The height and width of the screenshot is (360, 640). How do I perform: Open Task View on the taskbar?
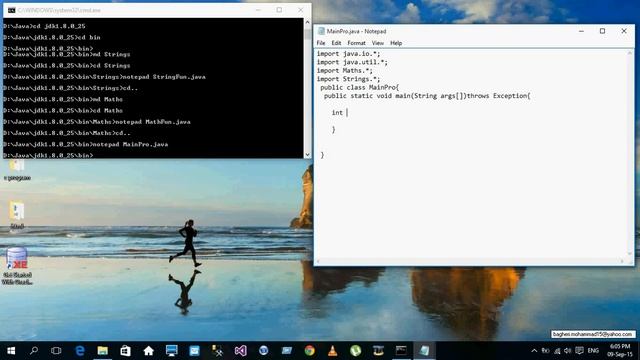pos(56,351)
